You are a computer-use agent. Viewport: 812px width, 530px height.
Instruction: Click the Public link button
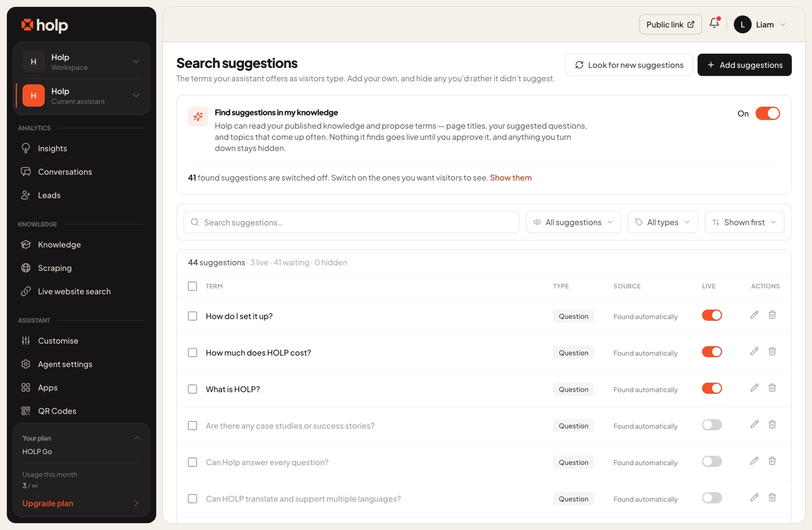tap(670, 25)
